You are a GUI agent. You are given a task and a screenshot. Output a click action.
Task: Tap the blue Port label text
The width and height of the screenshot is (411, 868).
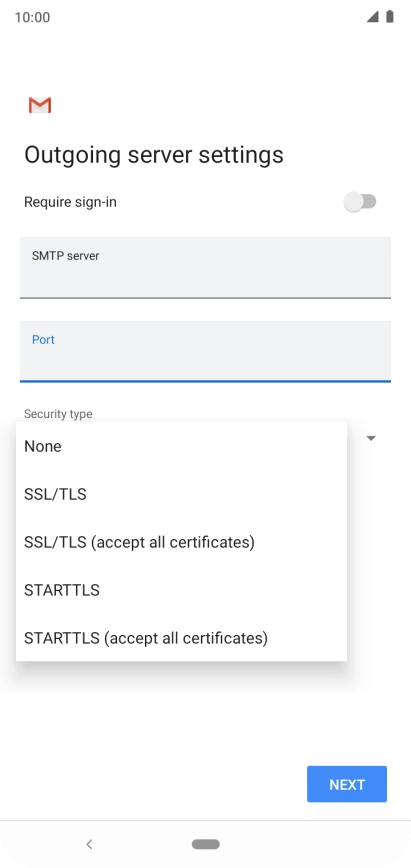(x=43, y=339)
